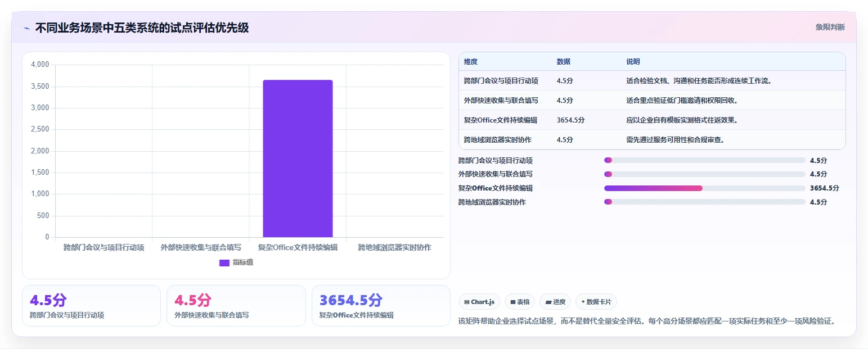
Task: Click the 数据 table column header
Action: pyautogui.click(x=564, y=62)
